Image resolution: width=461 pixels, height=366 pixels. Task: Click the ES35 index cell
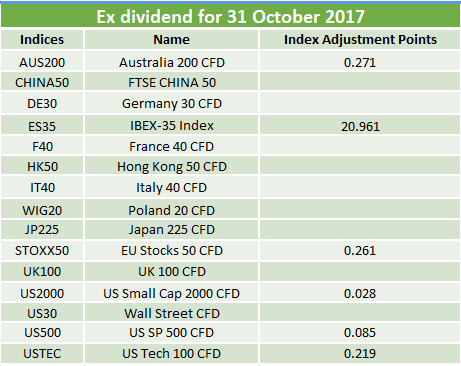(x=42, y=126)
